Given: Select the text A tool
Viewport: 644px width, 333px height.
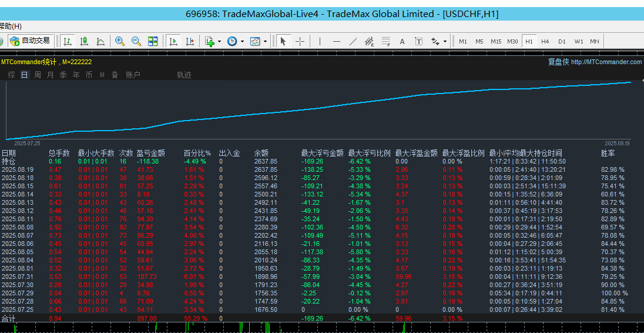Looking at the screenshot, I should (x=402, y=41).
